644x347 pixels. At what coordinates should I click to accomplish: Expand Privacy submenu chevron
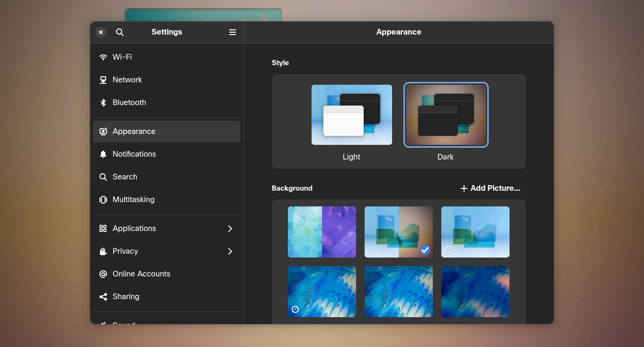230,251
